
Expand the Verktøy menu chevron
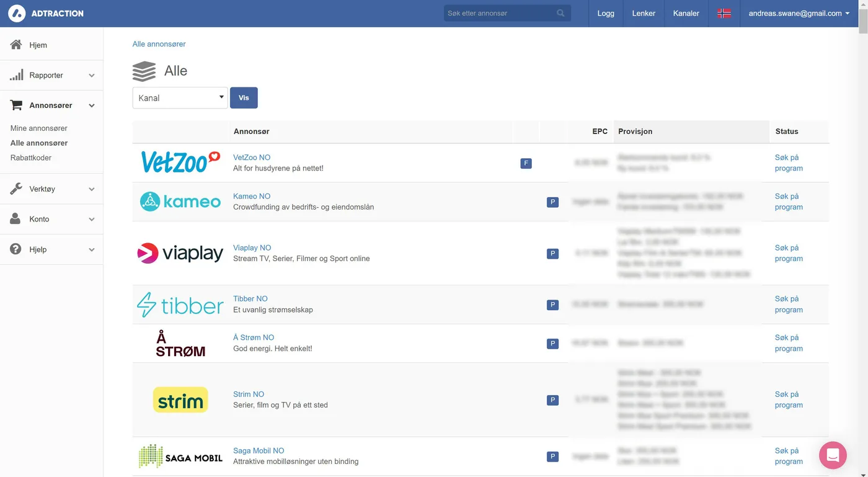92,189
